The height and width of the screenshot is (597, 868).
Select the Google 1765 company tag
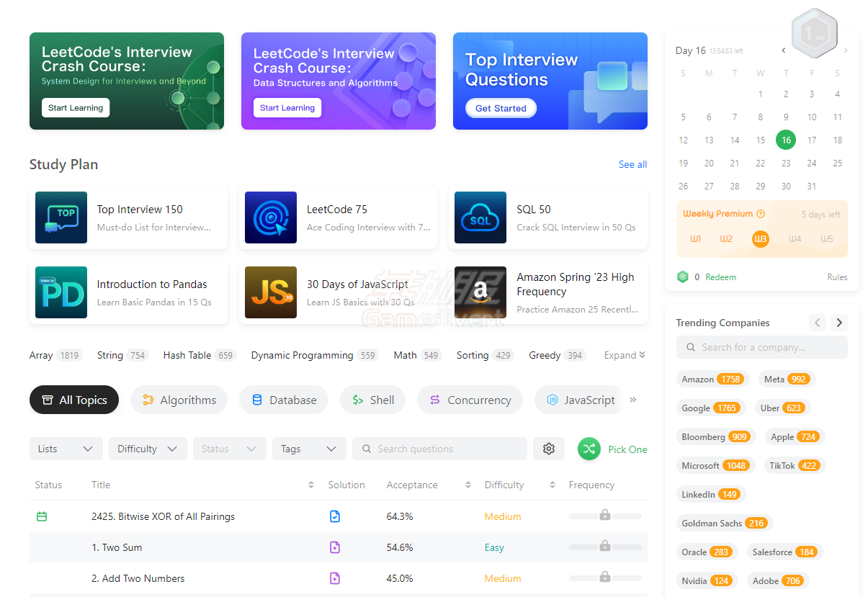[x=711, y=408]
